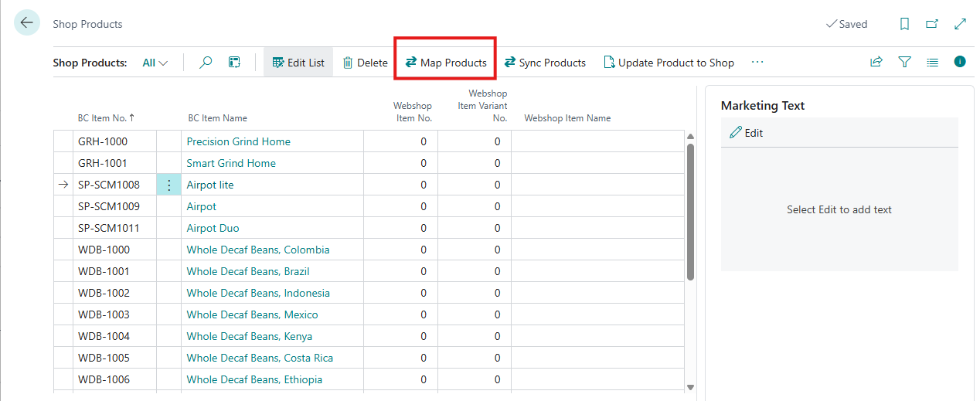Click Webshop Item No. column header
The height and width of the screenshot is (401, 980).
pyautogui.click(x=412, y=112)
